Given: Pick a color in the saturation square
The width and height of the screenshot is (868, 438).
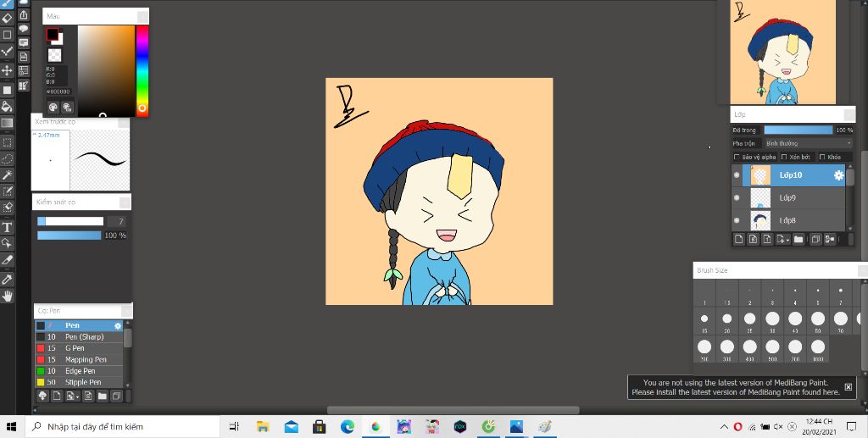Looking at the screenshot, I should (x=106, y=71).
